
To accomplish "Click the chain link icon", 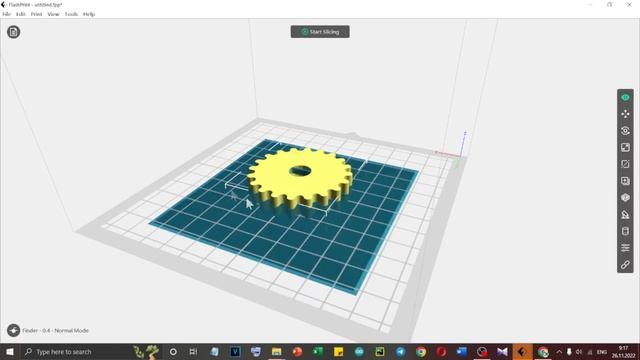I will tap(625, 264).
